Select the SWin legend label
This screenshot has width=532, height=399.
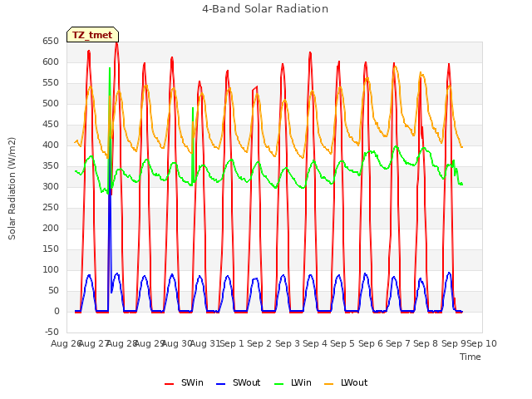coord(192,382)
